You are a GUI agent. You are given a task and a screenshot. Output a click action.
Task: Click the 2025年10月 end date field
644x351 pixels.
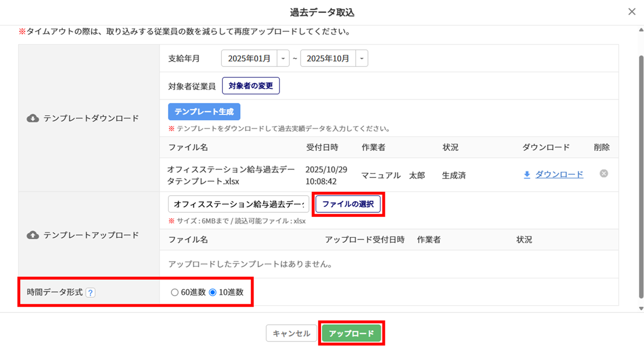point(328,58)
